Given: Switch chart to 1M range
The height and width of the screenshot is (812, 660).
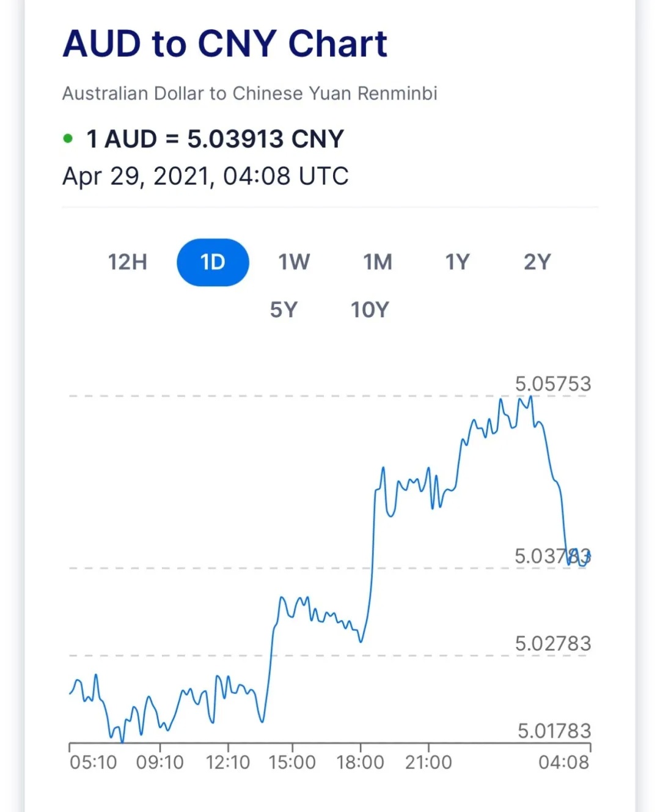Looking at the screenshot, I should click(378, 262).
